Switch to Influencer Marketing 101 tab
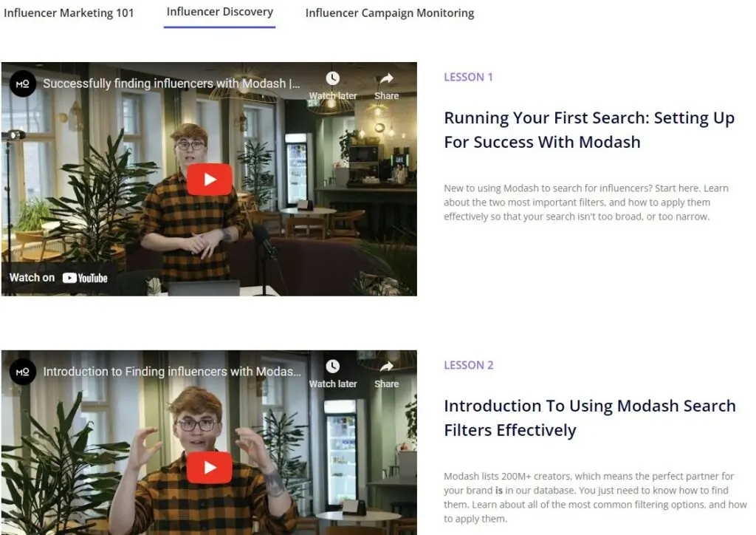This screenshot has width=756, height=535. coord(69,13)
